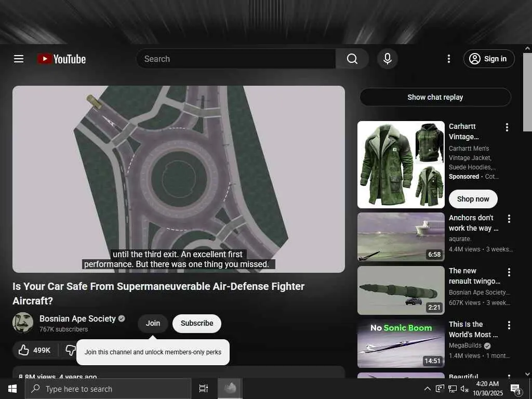The height and width of the screenshot is (399, 532).
Task: Open Anchors don't work video thumbnail
Action: click(401, 237)
